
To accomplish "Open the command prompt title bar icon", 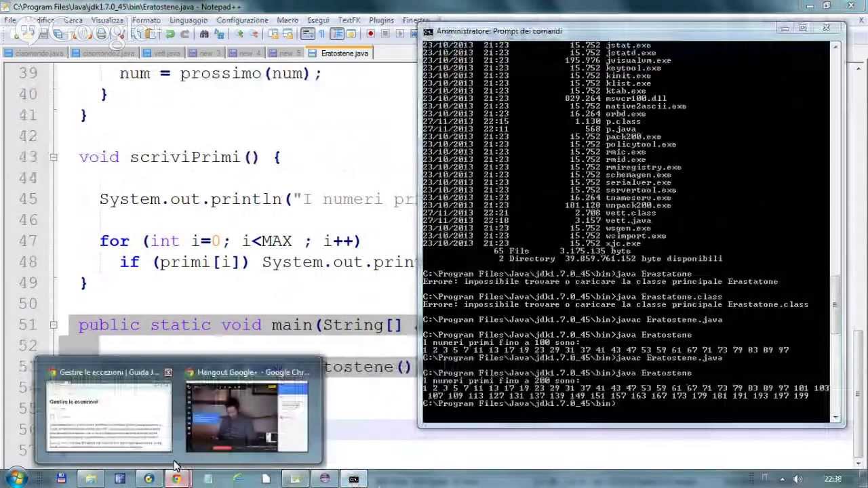I will pyautogui.click(x=428, y=31).
